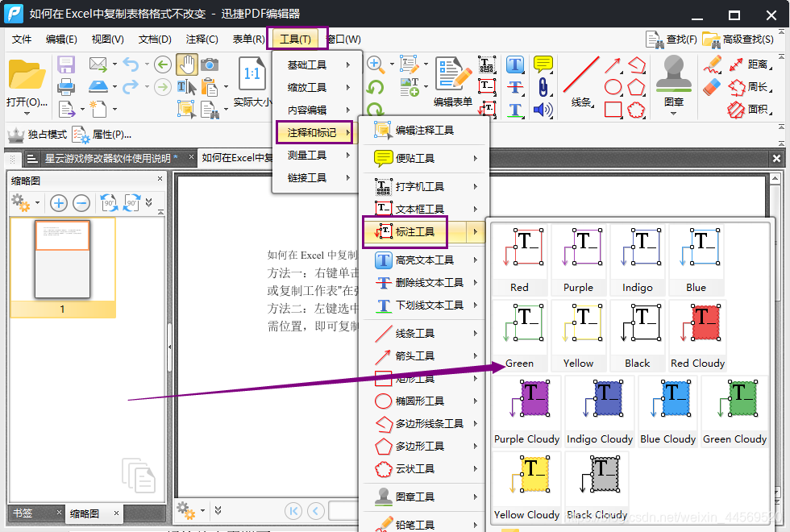
Task: Select the Blue Cloudy callout style
Action: 667,411
